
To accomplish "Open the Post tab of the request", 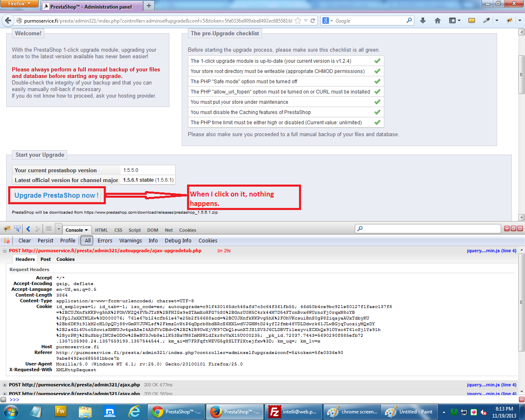I will [46, 259].
